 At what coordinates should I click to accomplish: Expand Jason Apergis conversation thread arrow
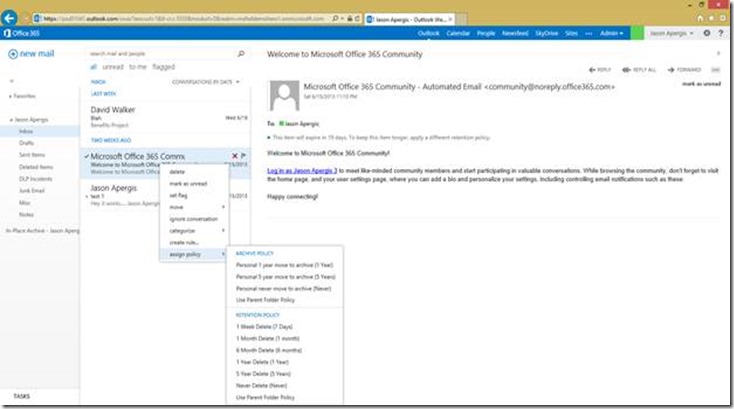point(87,197)
